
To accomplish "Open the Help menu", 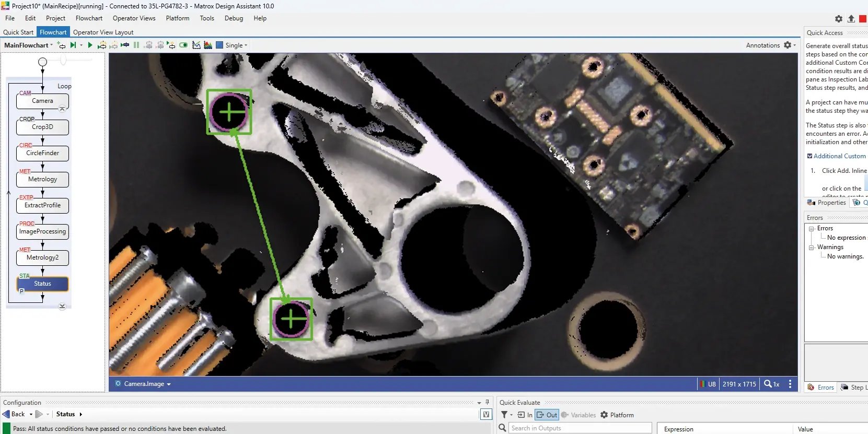I will [x=260, y=18].
